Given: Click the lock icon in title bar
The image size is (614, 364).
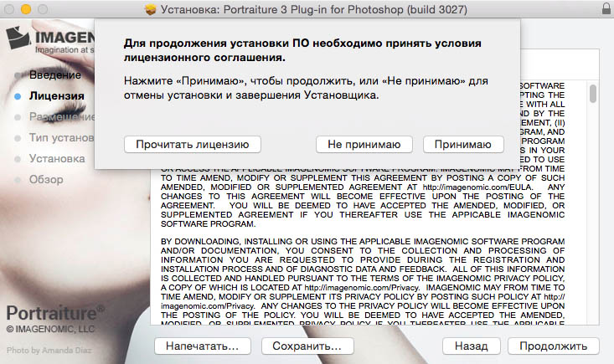Looking at the screenshot, I should point(606,8).
